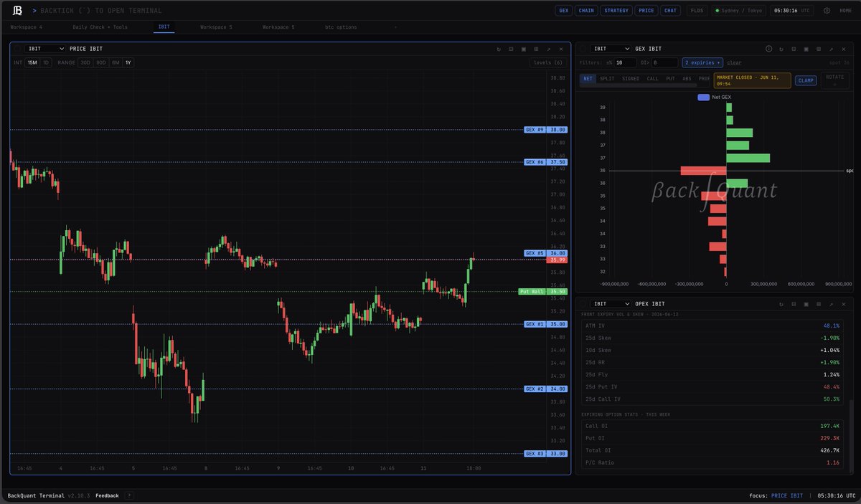Click the question mark help icon in status bar
Screen dimensions: 861x504
(x=129, y=495)
